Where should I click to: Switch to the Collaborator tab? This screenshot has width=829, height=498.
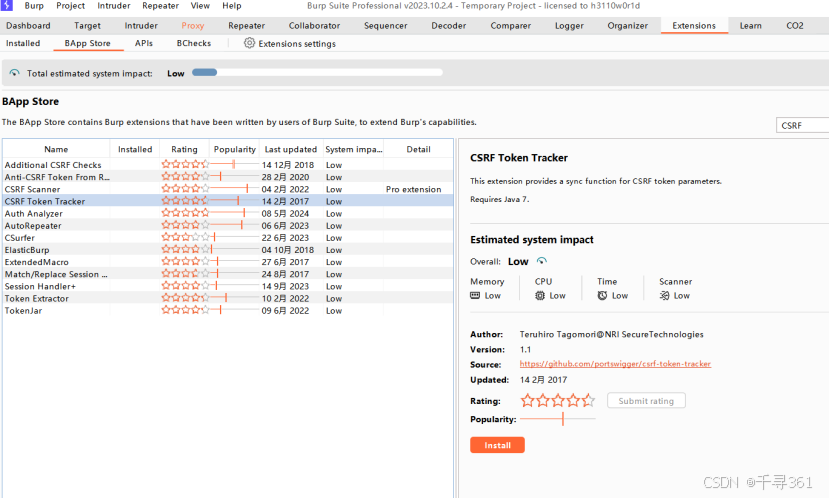pos(314,25)
